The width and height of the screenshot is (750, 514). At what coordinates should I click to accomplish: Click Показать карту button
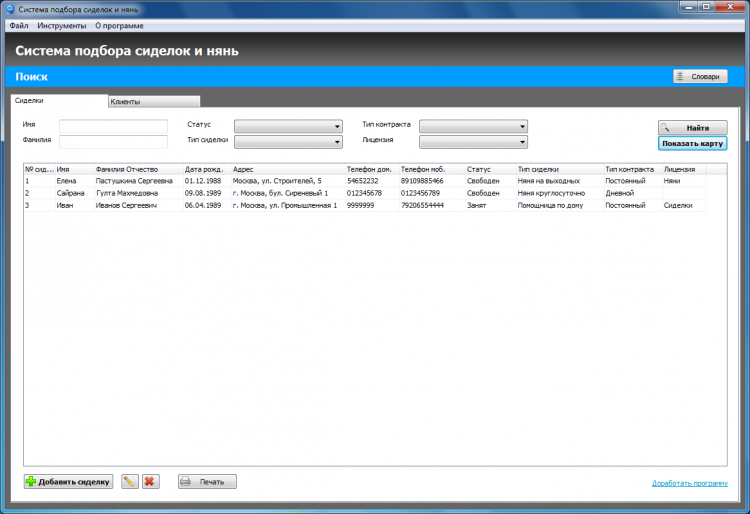coord(693,143)
